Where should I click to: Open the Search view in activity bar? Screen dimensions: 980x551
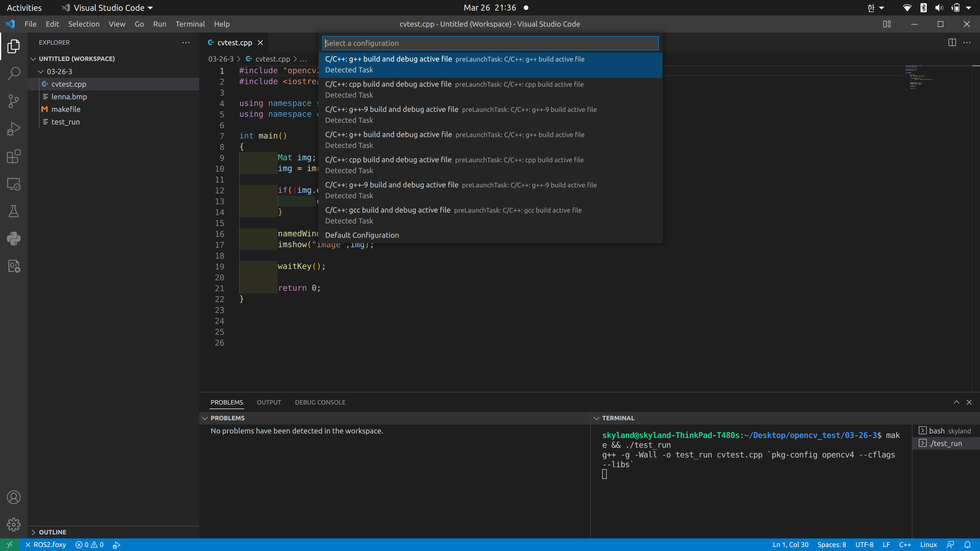point(14,74)
